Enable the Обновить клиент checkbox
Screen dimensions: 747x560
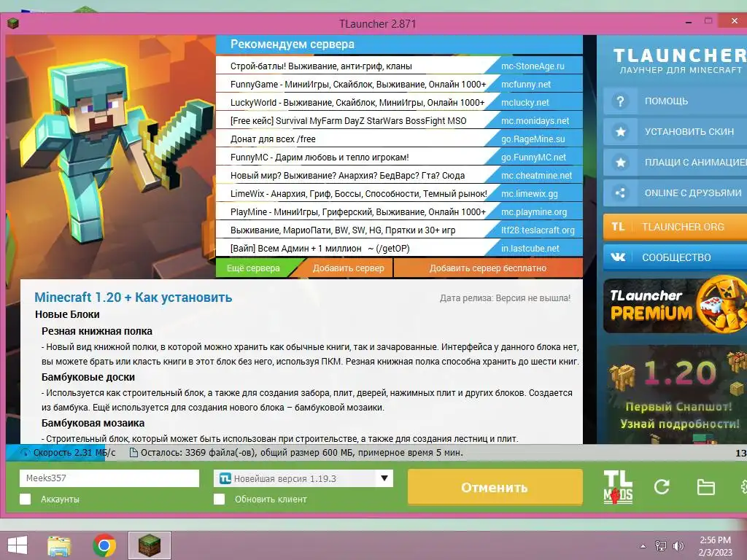point(219,499)
